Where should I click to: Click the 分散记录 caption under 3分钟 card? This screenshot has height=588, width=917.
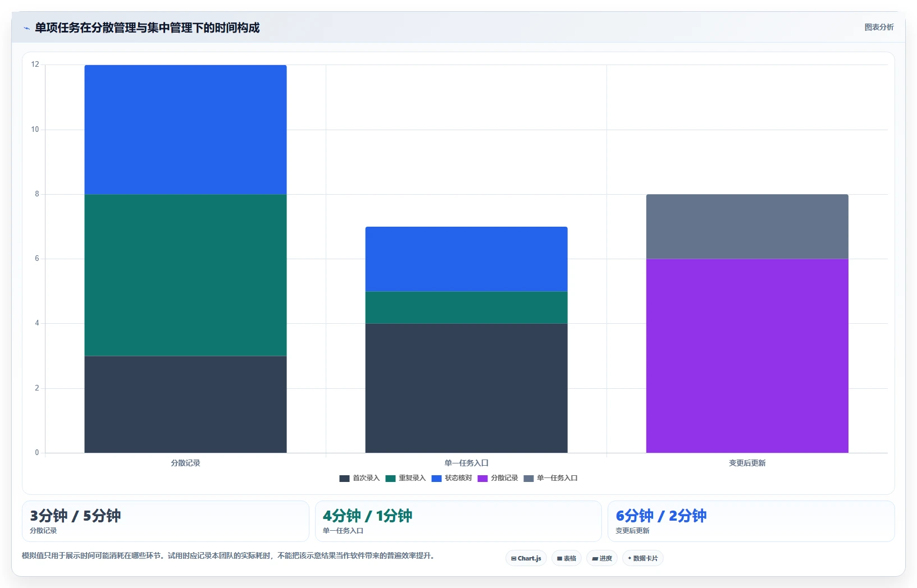pos(43,531)
